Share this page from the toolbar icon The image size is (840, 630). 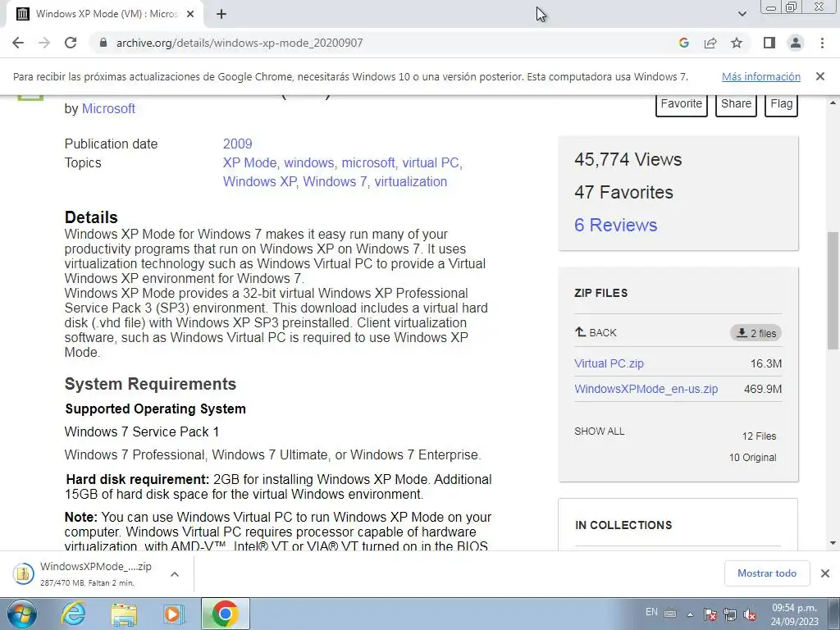click(710, 43)
